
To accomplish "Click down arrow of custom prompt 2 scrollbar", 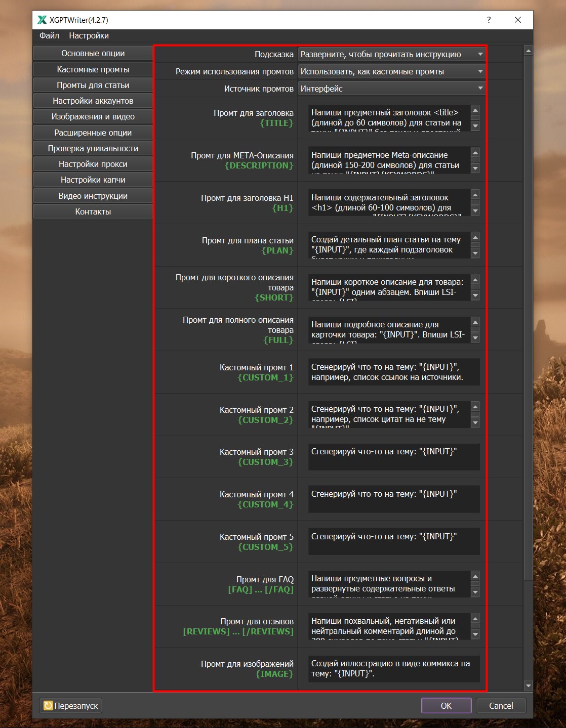I will click(x=475, y=422).
